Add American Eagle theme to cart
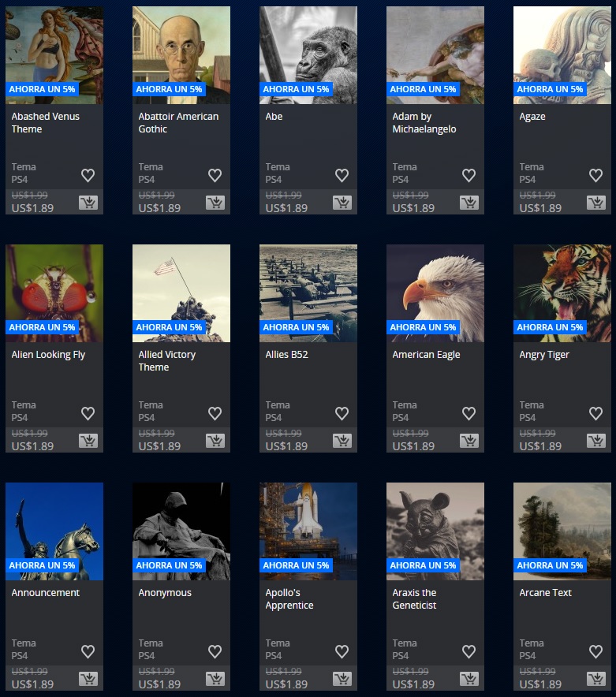 (469, 441)
